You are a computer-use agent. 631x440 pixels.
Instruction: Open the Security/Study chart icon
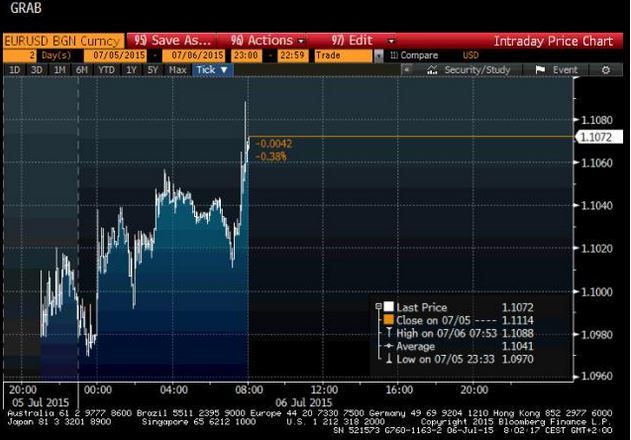(432, 70)
